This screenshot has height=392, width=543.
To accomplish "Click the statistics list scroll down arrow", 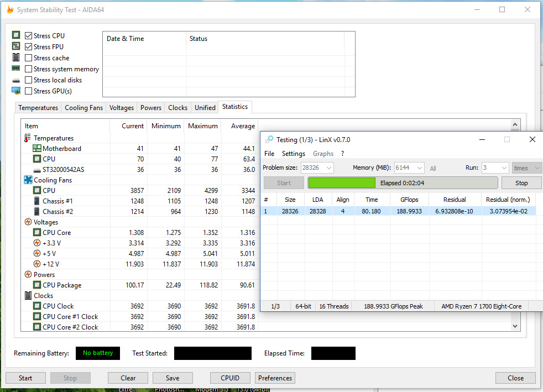I will [515, 326].
